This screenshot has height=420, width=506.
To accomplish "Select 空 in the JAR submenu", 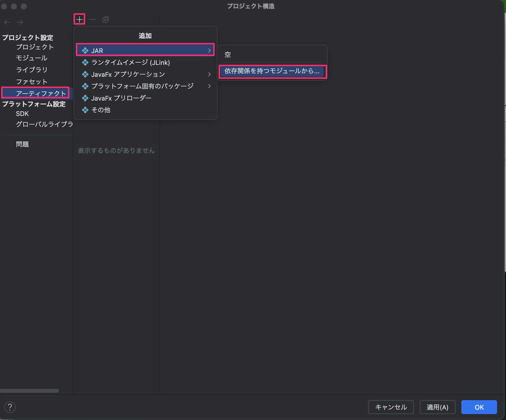I will click(272, 55).
